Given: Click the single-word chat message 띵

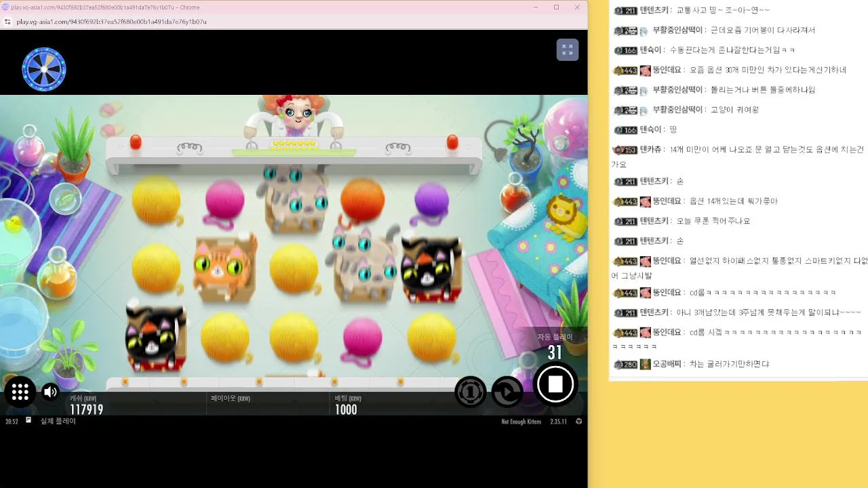Looking at the screenshot, I should (673, 129).
